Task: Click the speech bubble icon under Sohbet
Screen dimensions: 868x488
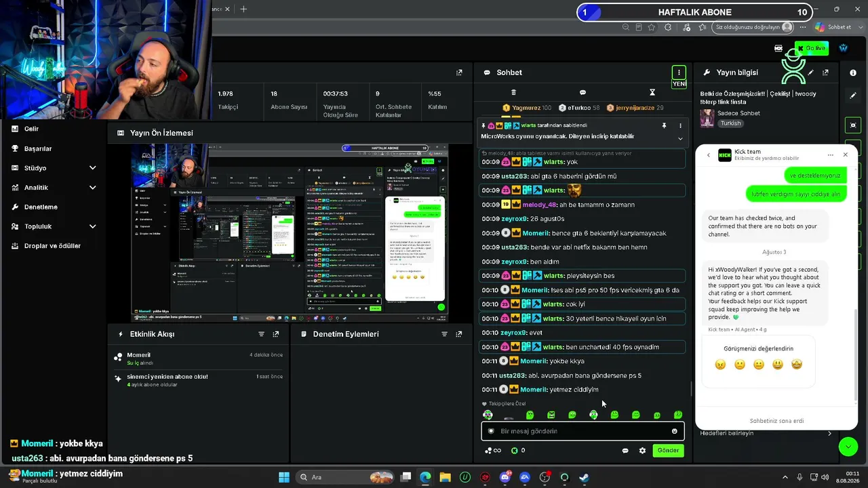Action: pyautogui.click(x=583, y=92)
